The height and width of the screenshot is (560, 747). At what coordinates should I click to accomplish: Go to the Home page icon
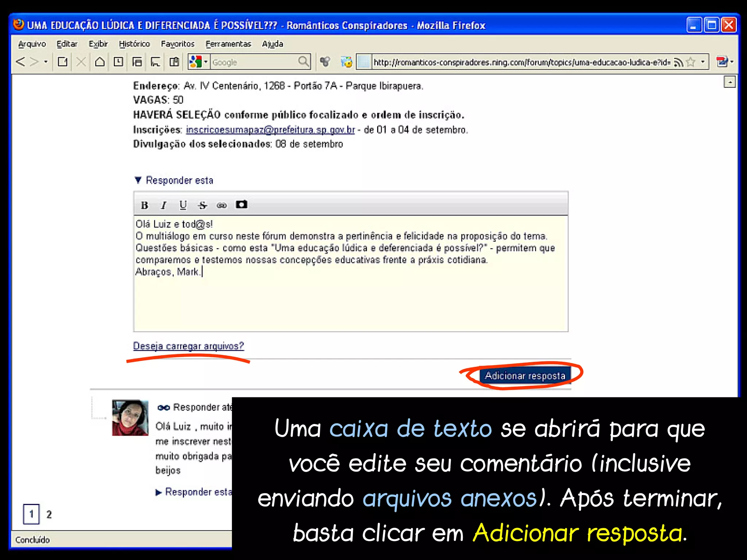point(100,62)
